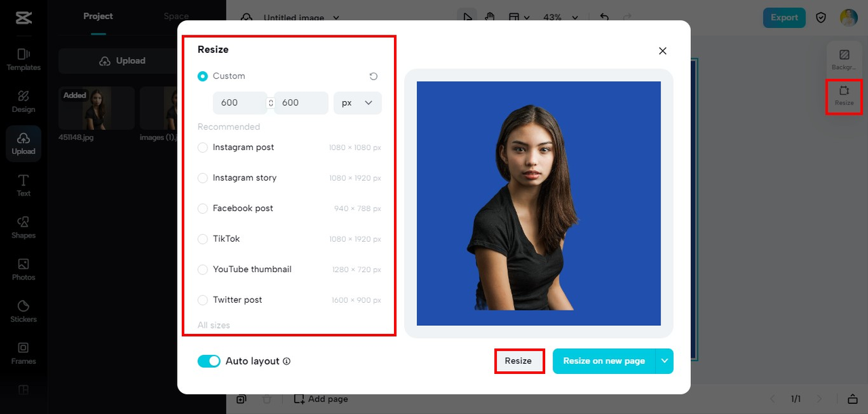This screenshot has height=414, width=868.
Task: Show the Auto layout info icon
Action: tap(286, 361)
